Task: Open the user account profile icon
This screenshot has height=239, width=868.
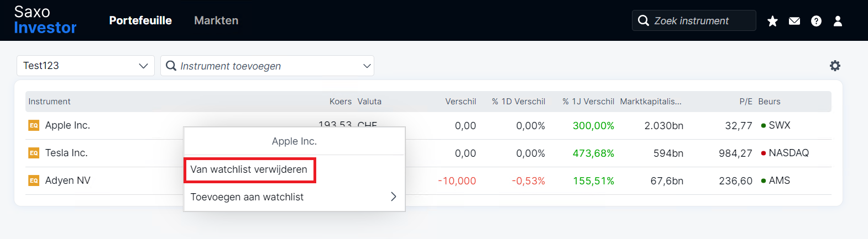Action: (838, 21)
